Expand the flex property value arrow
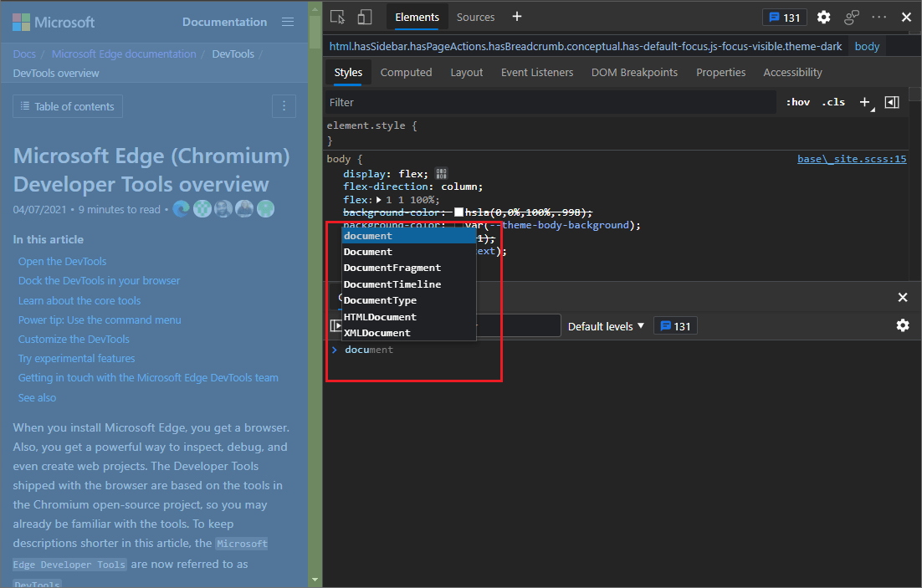Image resolution: width=922 pixels, height=588 pixels. pyautogui.click(x=376, y=199)
